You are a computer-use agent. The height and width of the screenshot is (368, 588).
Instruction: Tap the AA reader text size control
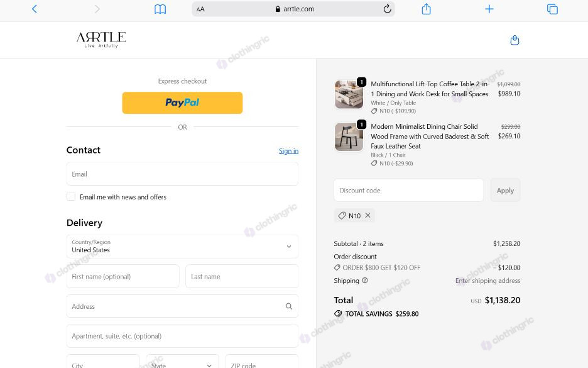pos(200,9)
